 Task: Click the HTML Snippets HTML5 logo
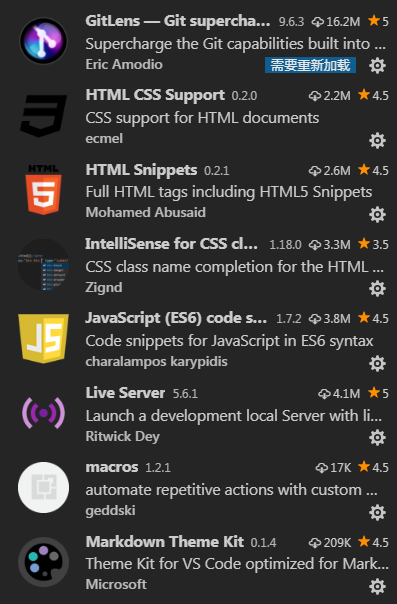coord(44,190)
